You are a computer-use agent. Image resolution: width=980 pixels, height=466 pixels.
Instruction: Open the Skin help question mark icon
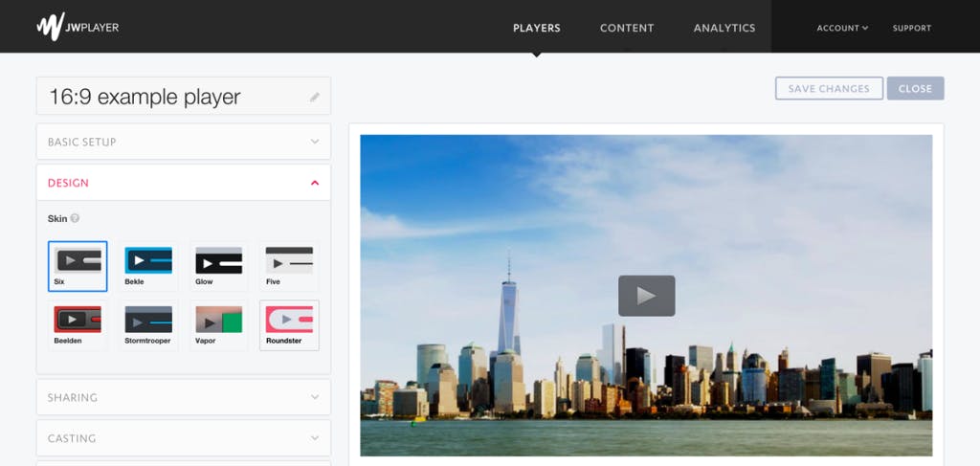pos(75,218)
